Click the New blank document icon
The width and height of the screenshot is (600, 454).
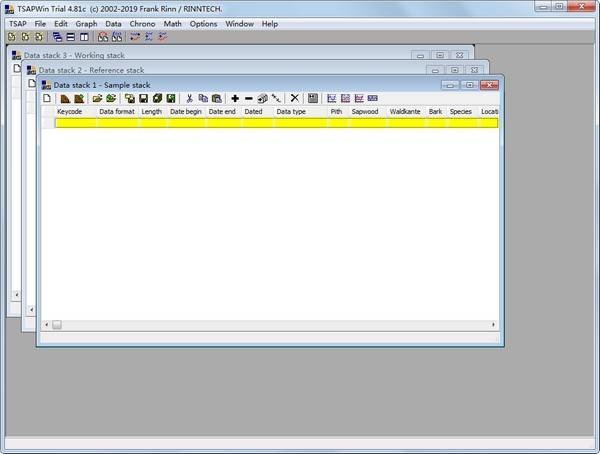click(x=47, y=98)
